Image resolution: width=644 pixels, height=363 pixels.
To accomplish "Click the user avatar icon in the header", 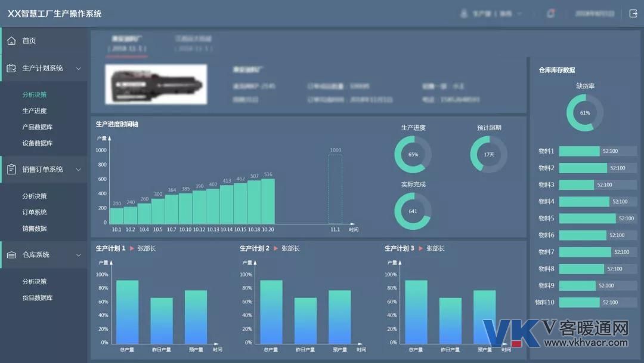I will 464,14.
